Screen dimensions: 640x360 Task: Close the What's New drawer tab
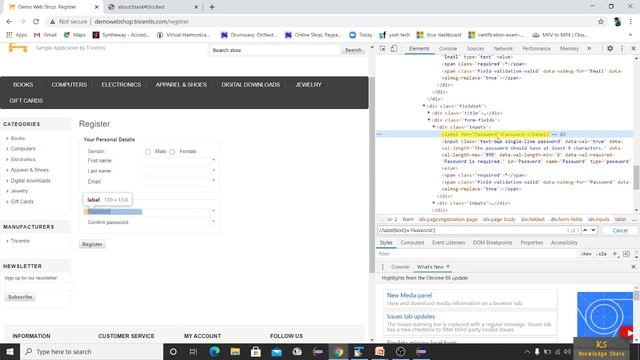[448, 267]
